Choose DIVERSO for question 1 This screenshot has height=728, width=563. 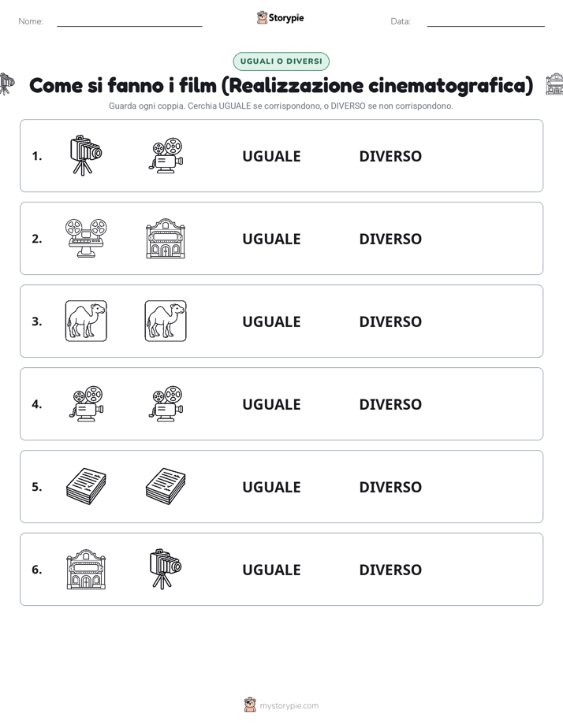coord(390,157)
